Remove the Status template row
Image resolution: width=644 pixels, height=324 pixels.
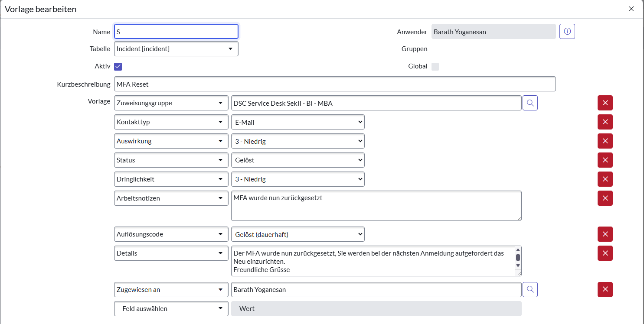[605, 160]
